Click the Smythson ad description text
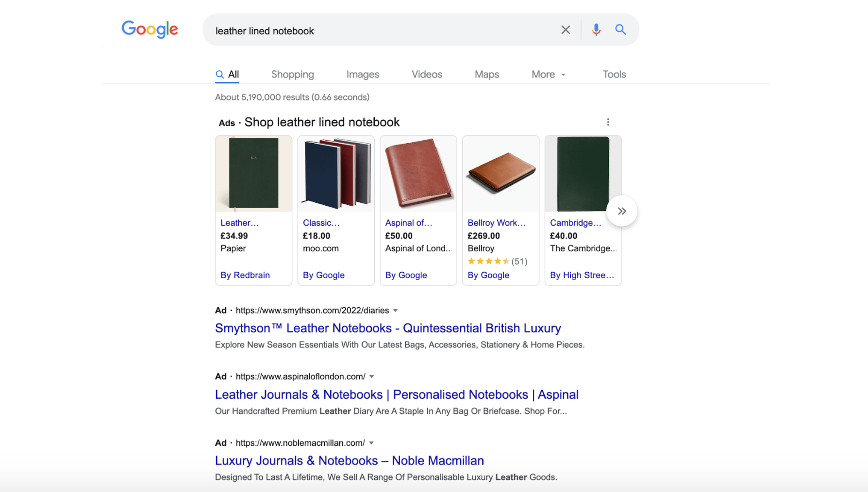This screenshot has width=868, height=492. pos(400,345)
